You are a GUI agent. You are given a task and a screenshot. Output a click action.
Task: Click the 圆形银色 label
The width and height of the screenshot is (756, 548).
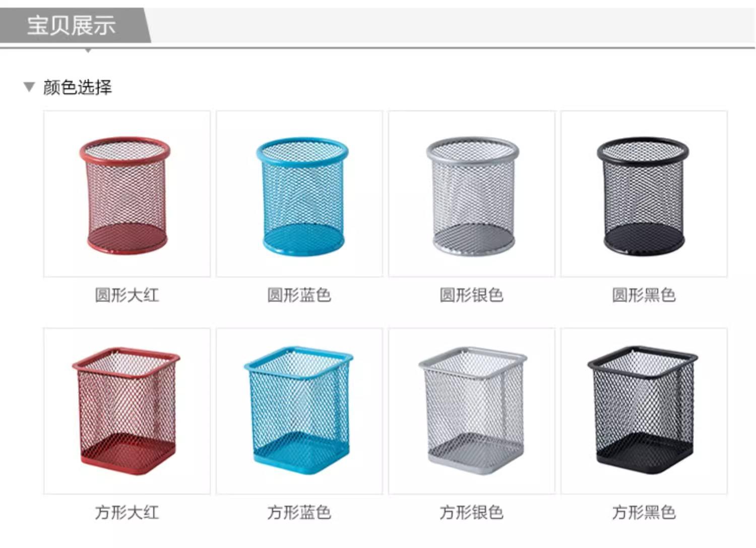coord(472,295)
